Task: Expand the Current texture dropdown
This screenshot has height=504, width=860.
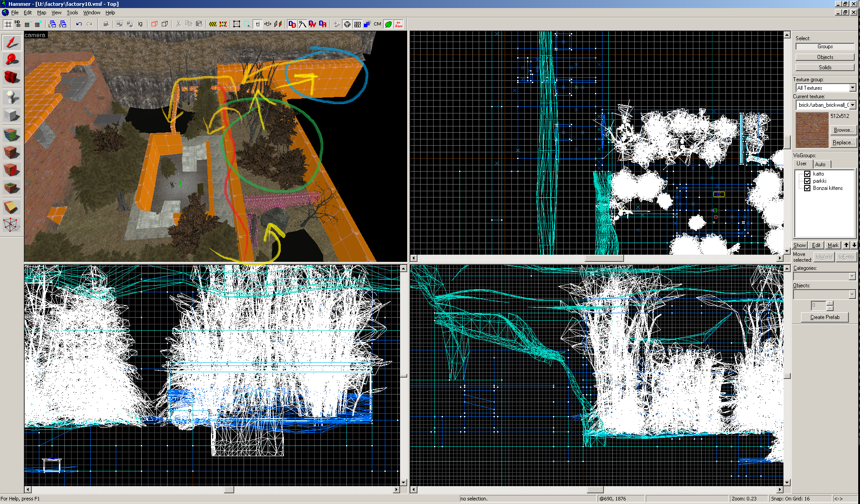Action: [852, 105]
